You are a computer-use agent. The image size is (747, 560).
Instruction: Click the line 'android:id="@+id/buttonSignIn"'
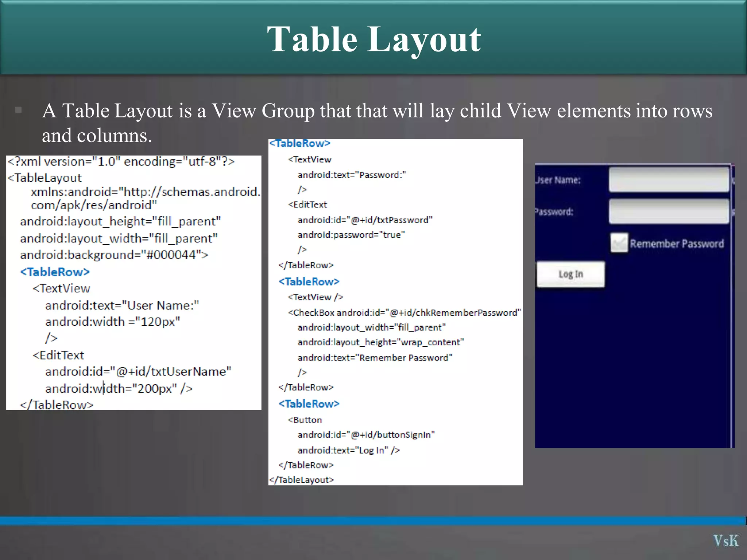(366, 435)
